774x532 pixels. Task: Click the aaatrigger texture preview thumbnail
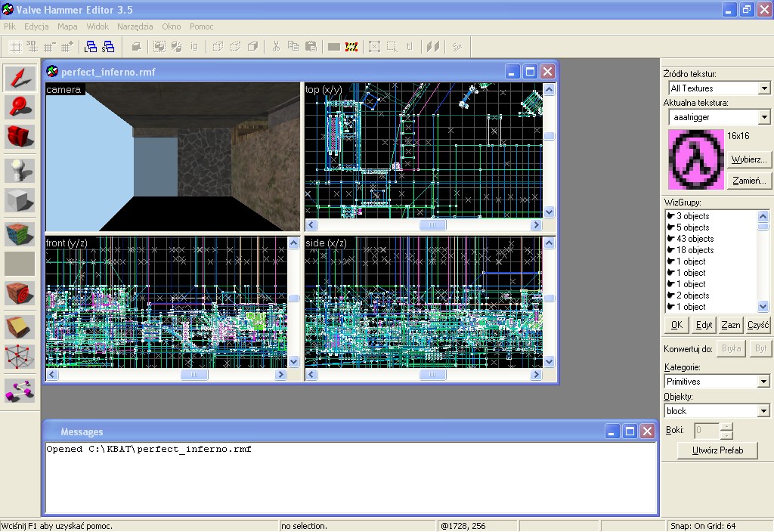[x=696, y=159]
